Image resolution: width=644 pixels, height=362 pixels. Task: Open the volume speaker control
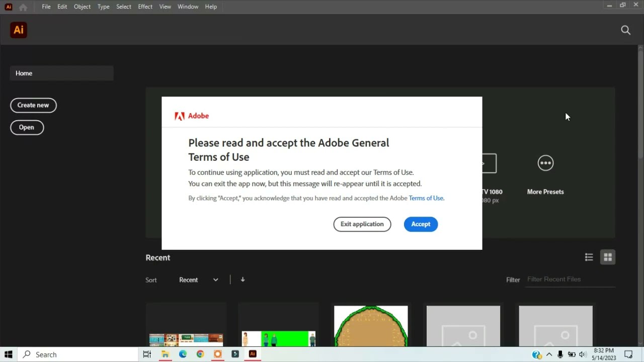point(583,354)
